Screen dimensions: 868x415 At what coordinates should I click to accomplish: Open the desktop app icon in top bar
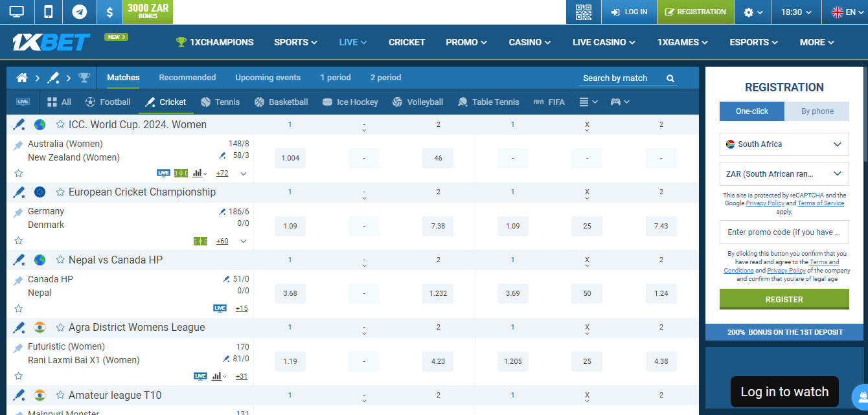coord(16,12)
